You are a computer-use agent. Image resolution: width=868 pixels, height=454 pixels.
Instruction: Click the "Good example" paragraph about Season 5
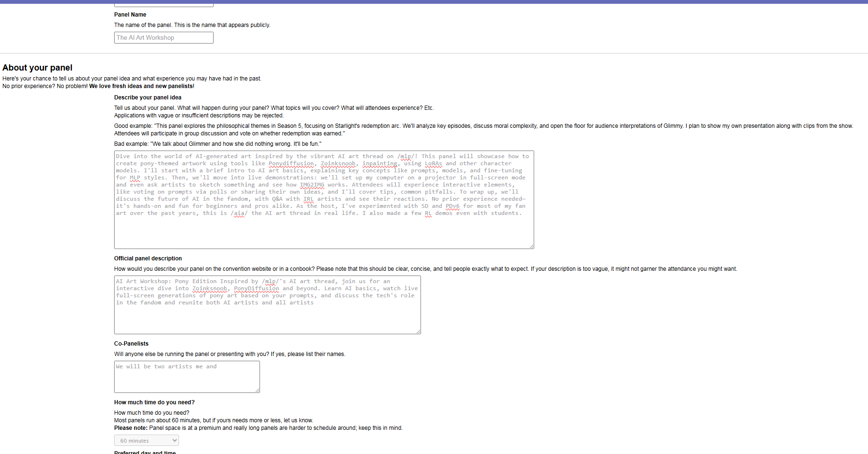click(x=483, y=130)
